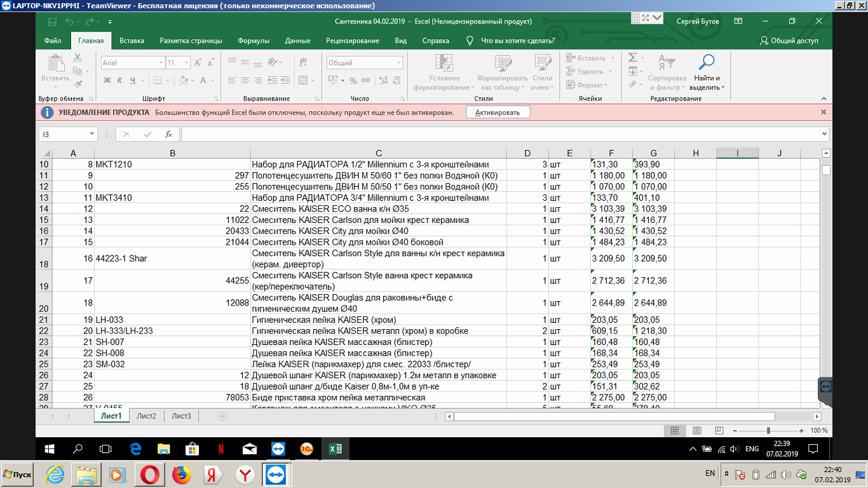
Task: Switch to Page Layout view icon
Action: coord(697,431)
